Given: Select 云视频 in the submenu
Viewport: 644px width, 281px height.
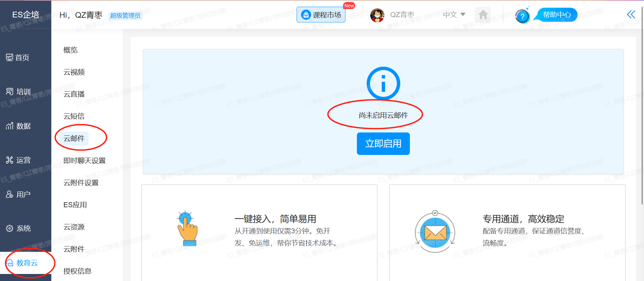Looking at the screenshot, I should point(74,72).
